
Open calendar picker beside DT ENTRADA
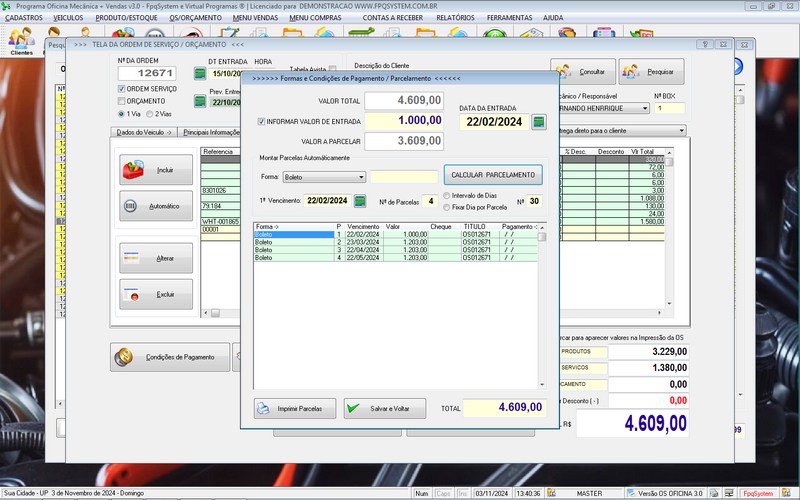point(200,73)
